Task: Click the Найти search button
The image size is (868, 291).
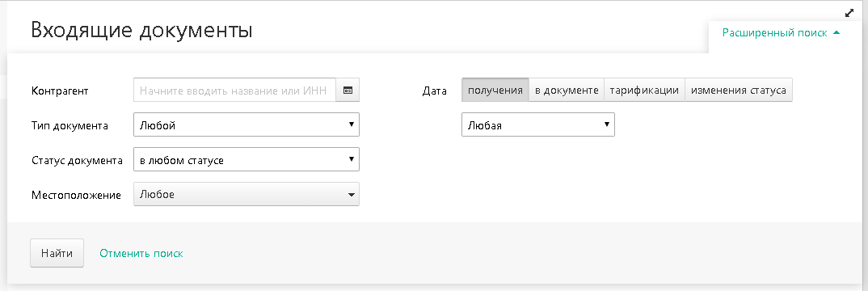Action: click(57, 253)
